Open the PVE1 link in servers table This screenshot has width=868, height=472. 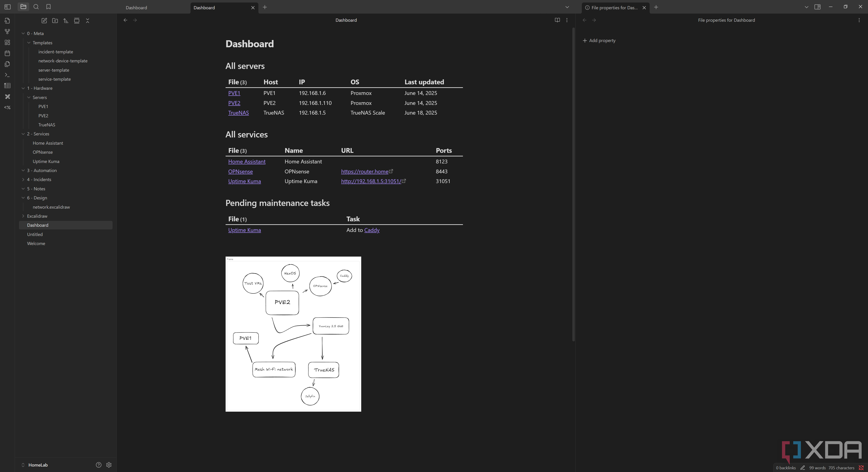[x=234, y=93]
